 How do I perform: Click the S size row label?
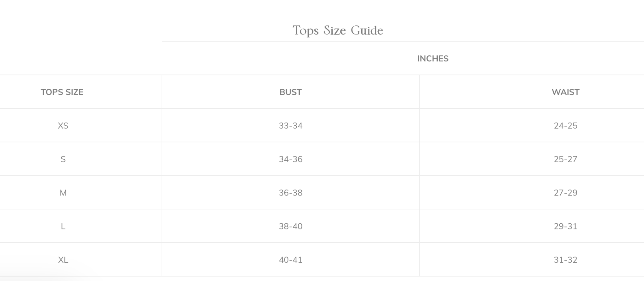click(63, 159)
